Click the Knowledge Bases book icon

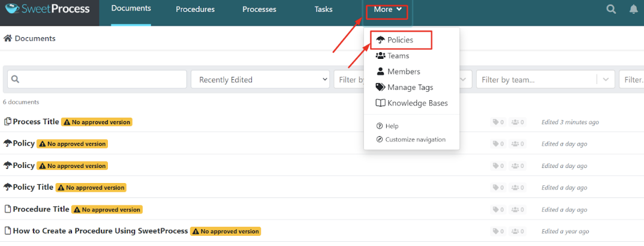(380, 103)
